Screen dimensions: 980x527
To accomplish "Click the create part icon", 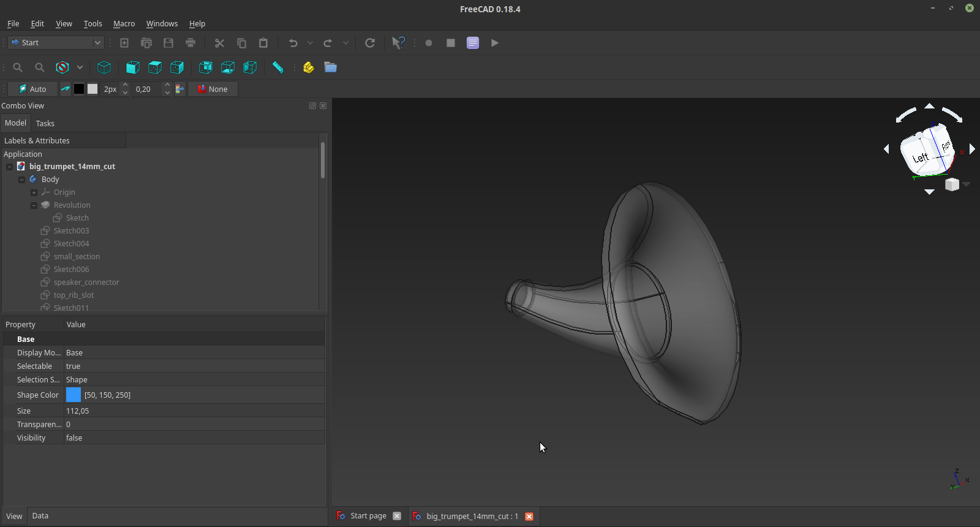I will pos(309,67).
